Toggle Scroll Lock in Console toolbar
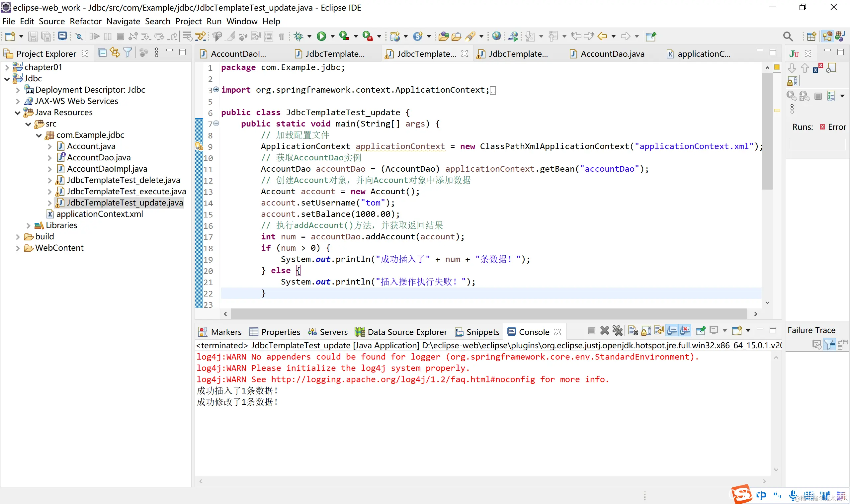Screen dimensions: 850x504 pyautogui.click(x=646, y=330)
